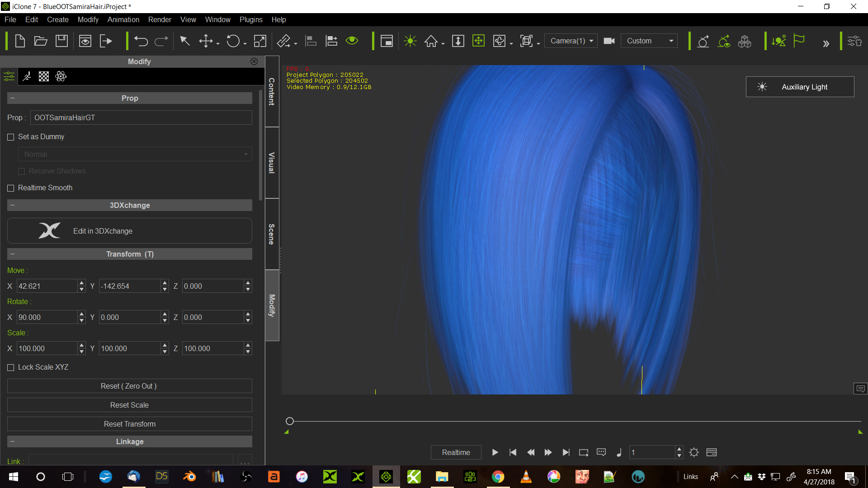The width and height of the screenshot is (868, 488).
Task: Toggle the audio note icon in the playback bar
Action: pyautogui.click(x=619, y=452)
